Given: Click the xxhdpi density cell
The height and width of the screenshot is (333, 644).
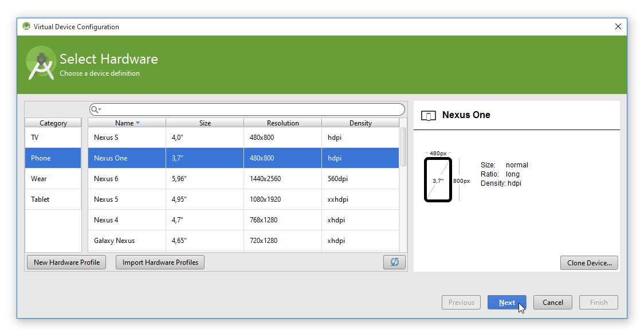Looking at the screenshot, I should tap(360, 199).
